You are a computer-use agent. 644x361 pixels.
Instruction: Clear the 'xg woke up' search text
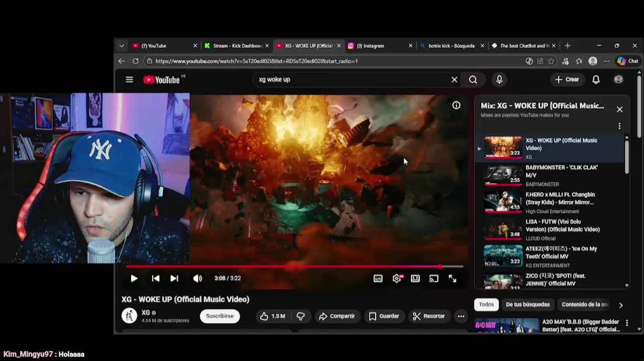point(454,79)
